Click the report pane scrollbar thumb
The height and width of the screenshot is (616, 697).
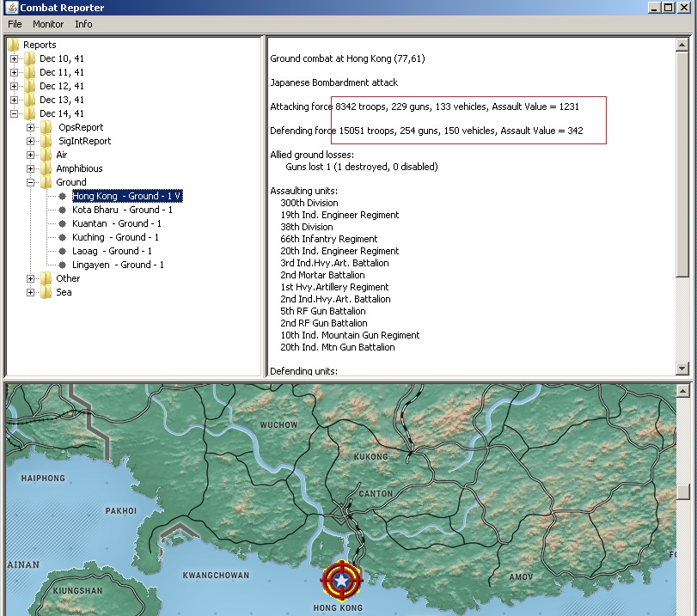(x=682, y=163)
